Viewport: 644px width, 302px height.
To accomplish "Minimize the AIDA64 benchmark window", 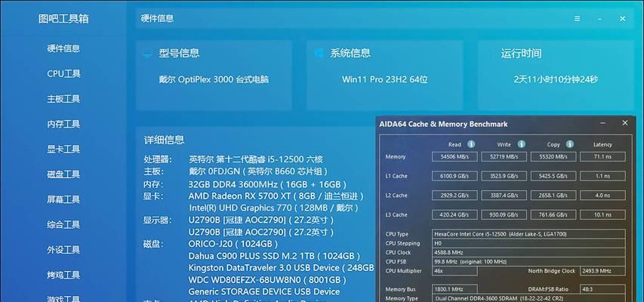I will click(x=602, y=123).
